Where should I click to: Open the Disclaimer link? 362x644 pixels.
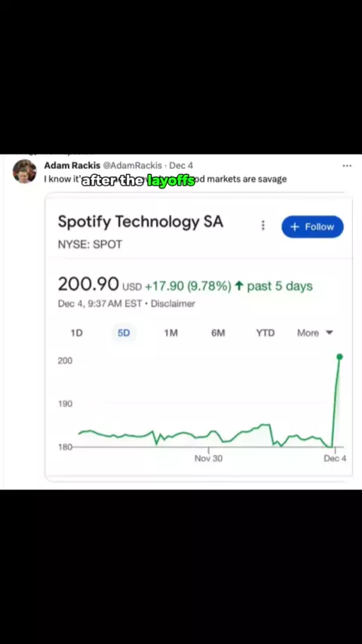pyautogui.click(x=173, y=304)
